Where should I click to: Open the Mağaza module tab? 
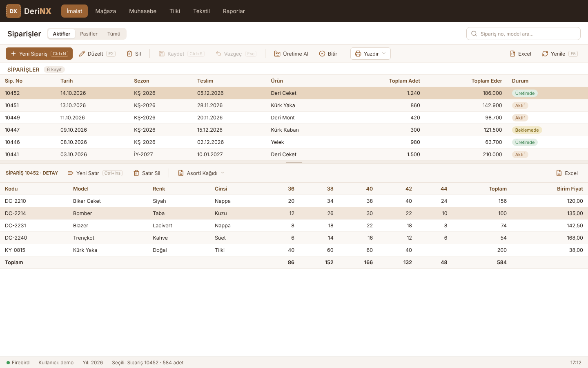tap(106, 11)
